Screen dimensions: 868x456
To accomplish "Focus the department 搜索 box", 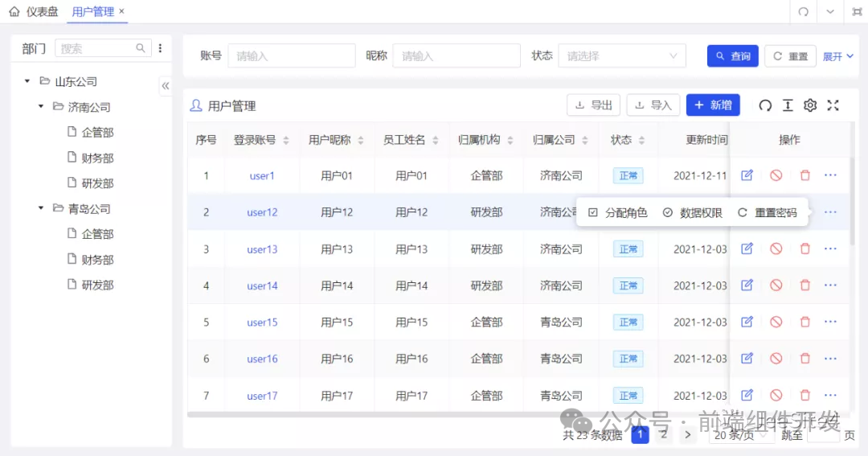I will click(103, 48).
